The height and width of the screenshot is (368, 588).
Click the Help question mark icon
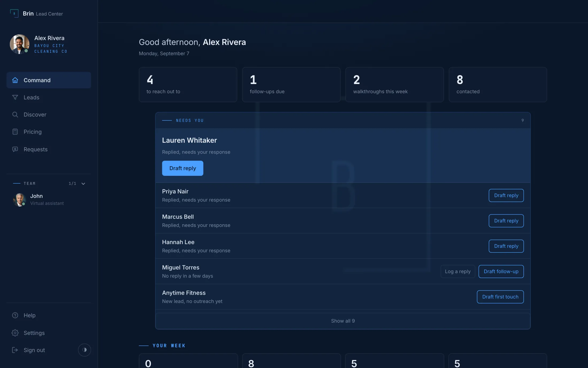[15, 315]
